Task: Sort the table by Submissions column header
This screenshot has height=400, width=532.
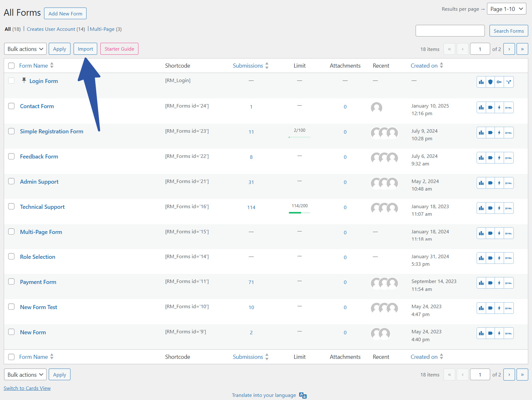Action: (x=248, y=66)
